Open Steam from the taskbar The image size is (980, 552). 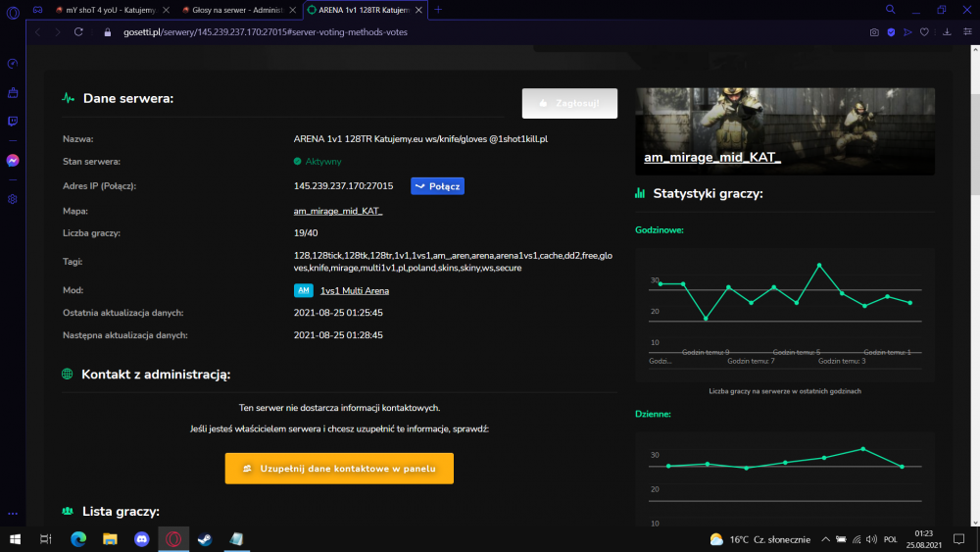[x=205, y=539]
